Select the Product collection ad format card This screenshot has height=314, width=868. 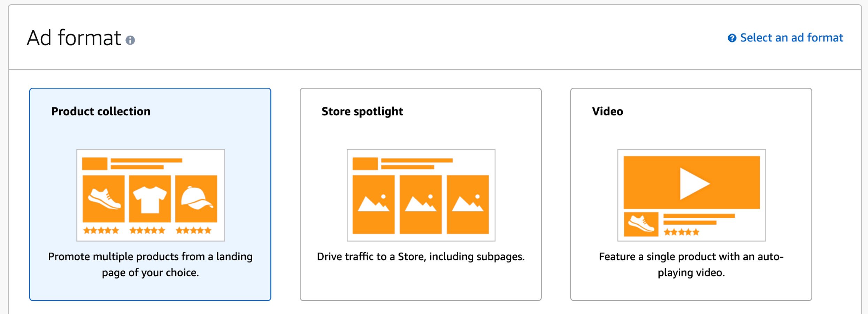(x=150, y=194)
